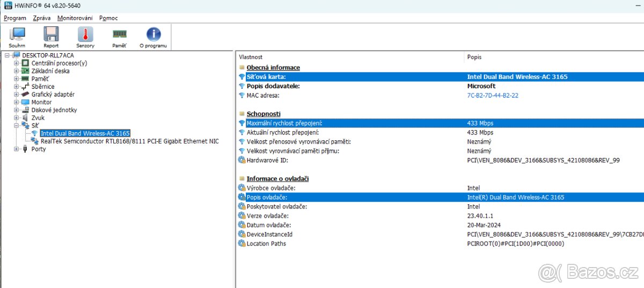The width and height of the screenshot is (644, 288).
Task: Collapse the DESKTOP-RLL7ACA root node
Action: (8, 55)
